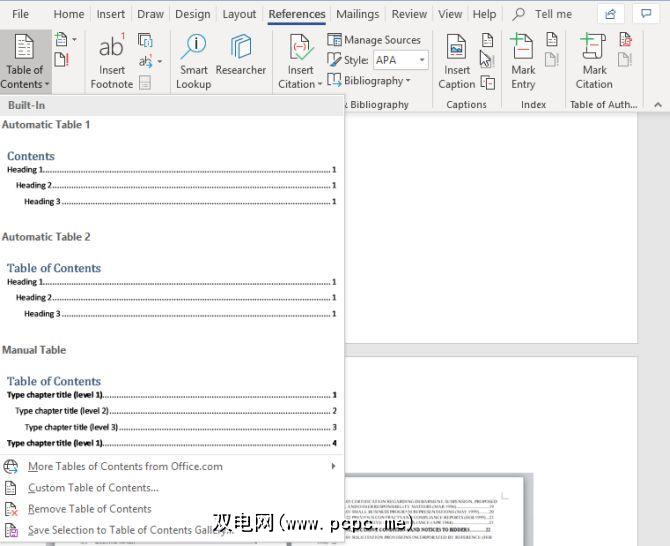Collapse the ribbon with the chevron arrow
Screen dimensions: 670x546
657,104
